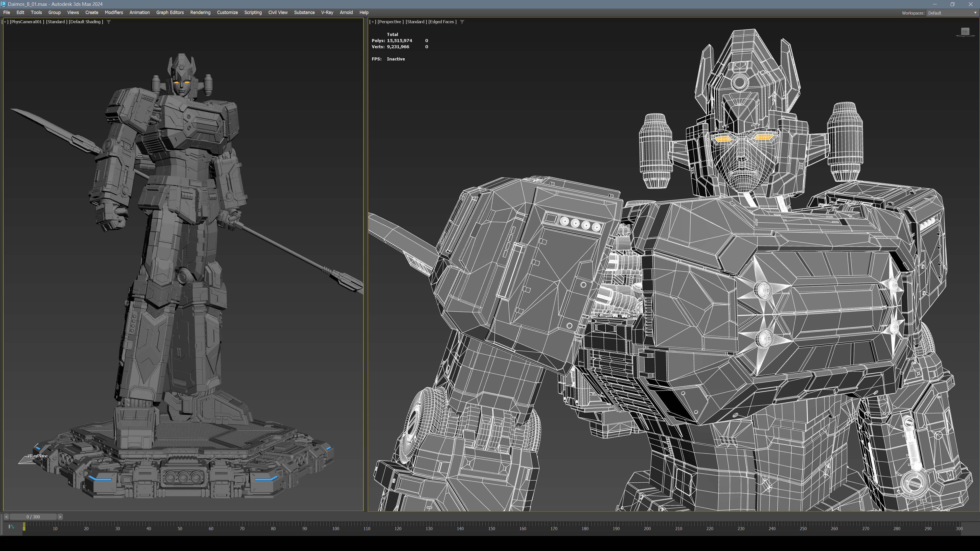Open the Civil View menu
Image resolution: width=980 pixels, height=551 pixels.
coord(278,12)
